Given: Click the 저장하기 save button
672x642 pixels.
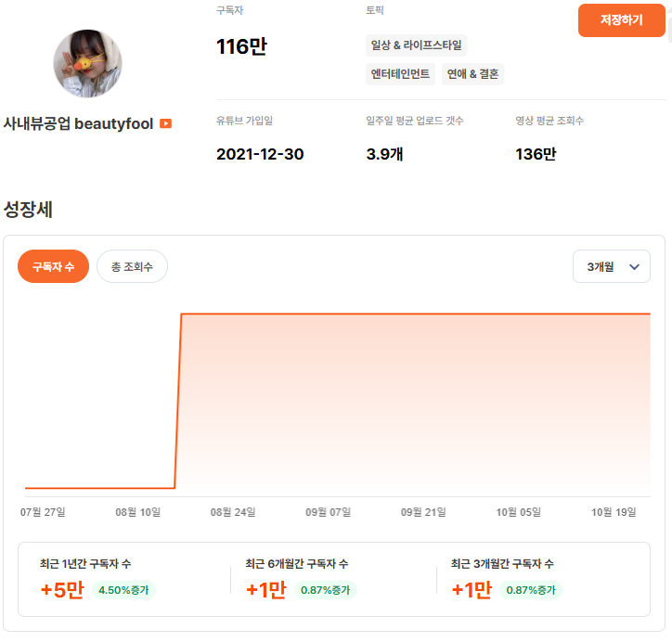Looking at the screenshot, I should point(621,20).
